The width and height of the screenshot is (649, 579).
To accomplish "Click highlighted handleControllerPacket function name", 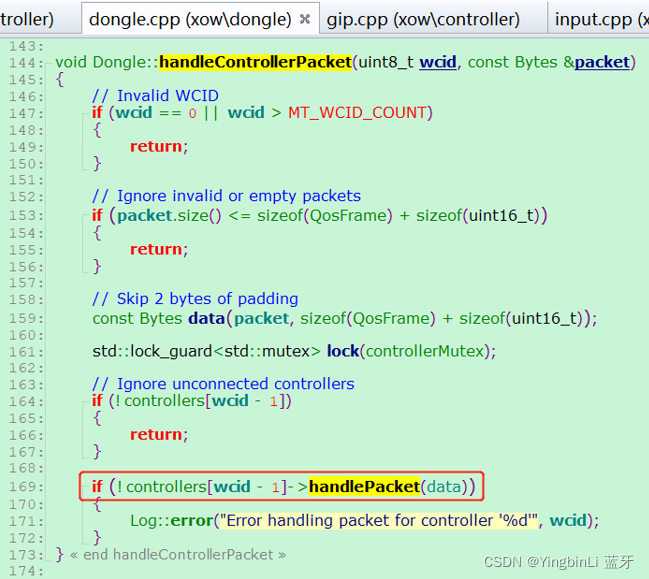I will (255, 62).
